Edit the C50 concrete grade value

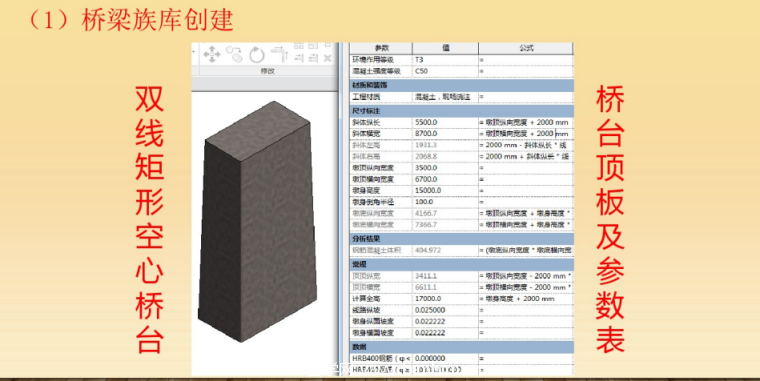tap(445, 71)
